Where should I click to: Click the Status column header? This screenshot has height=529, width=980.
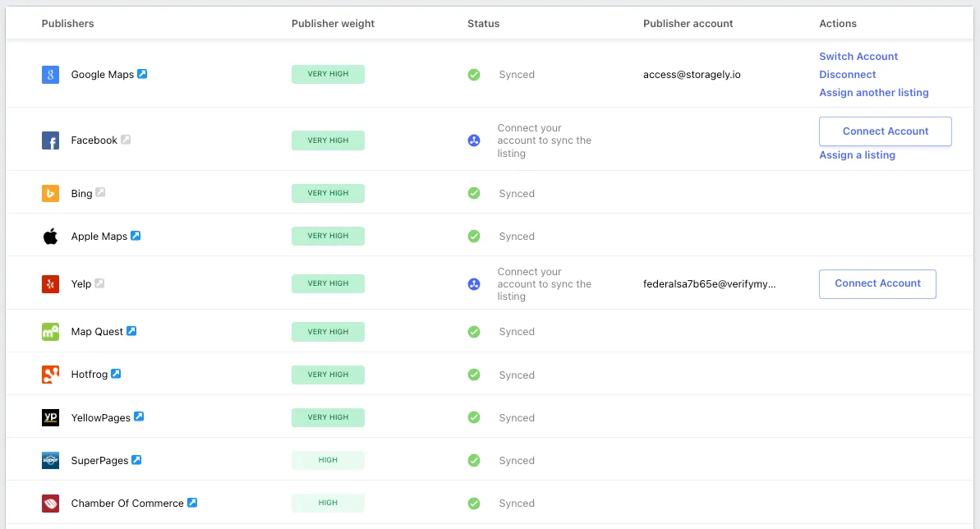(x=483, y=24)
